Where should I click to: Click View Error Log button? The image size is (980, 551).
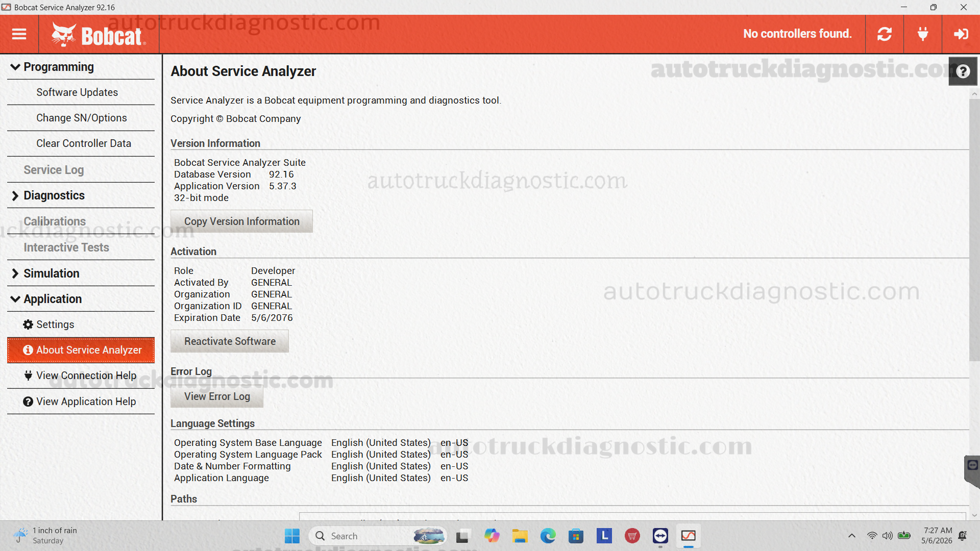217,396
